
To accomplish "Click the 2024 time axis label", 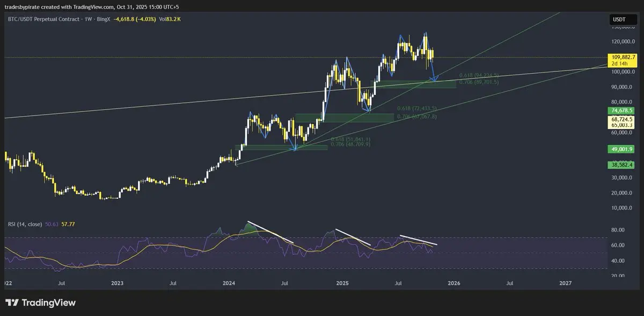I will (x=229, y=283).
